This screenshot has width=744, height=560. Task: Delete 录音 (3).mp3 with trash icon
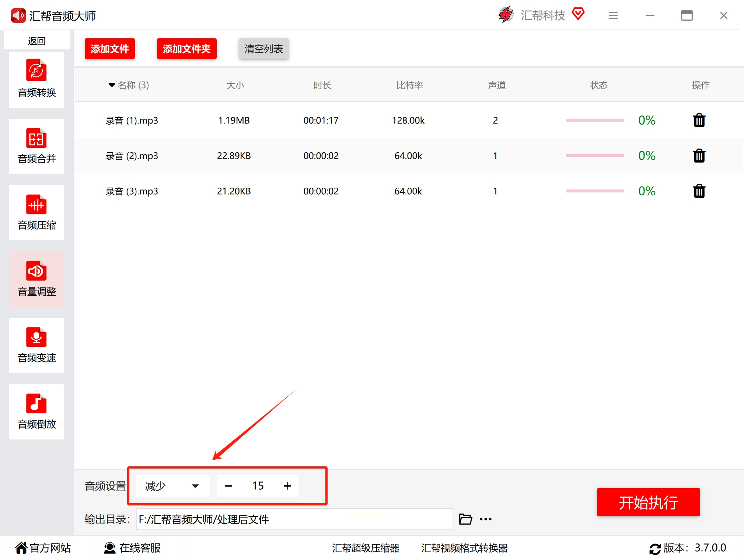[x=699, y=191]
